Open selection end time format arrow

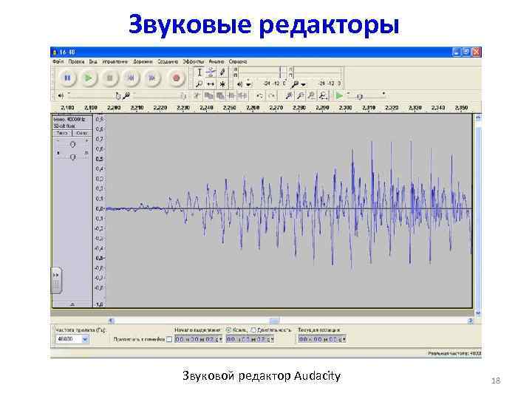[272, 339]
